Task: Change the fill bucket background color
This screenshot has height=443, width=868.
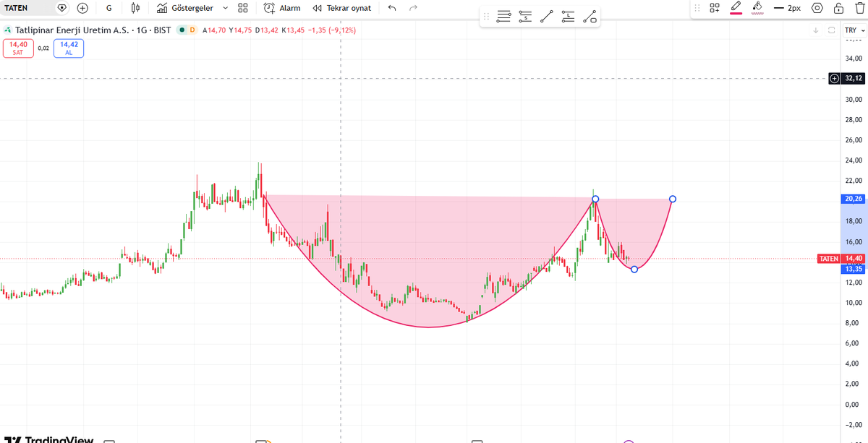Action: (x=757, y=8)
